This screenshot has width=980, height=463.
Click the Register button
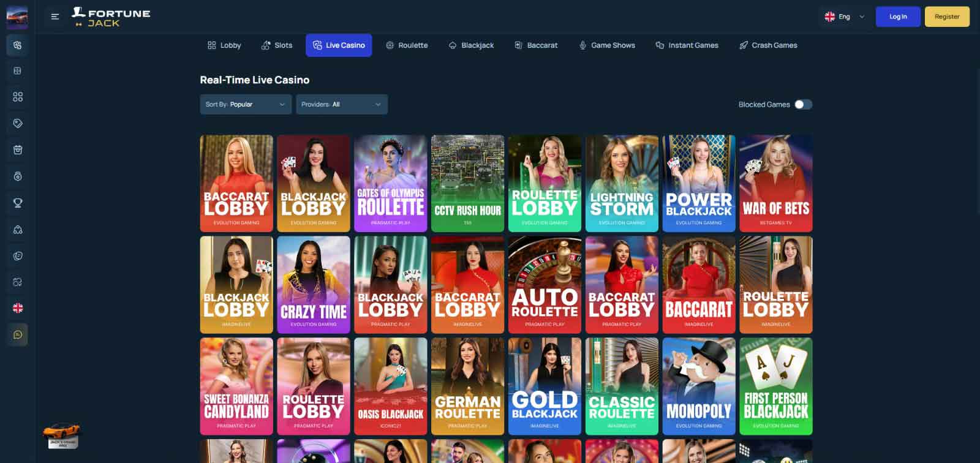click(x=947, y=17)
